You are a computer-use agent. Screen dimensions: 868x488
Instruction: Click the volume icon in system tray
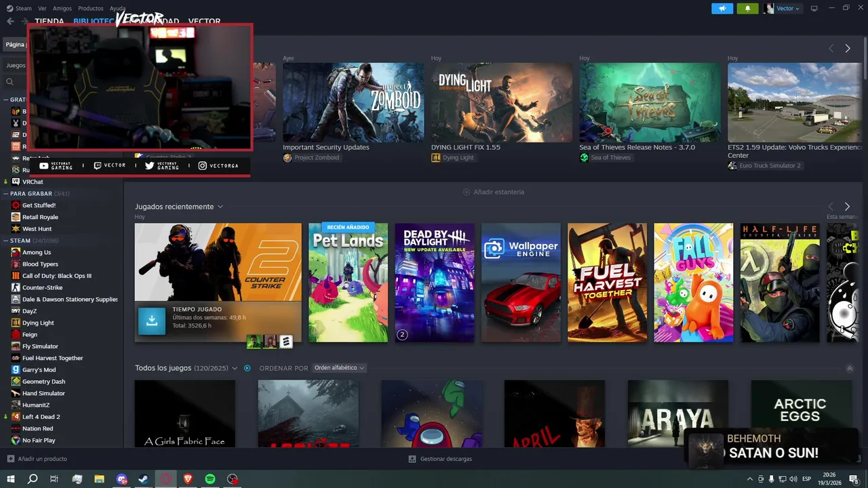click(x=794, y=479)
